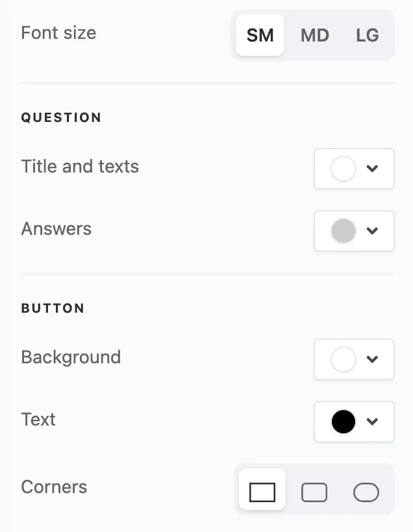Click the Corners label
413x532 pixels.
(54, 487)
